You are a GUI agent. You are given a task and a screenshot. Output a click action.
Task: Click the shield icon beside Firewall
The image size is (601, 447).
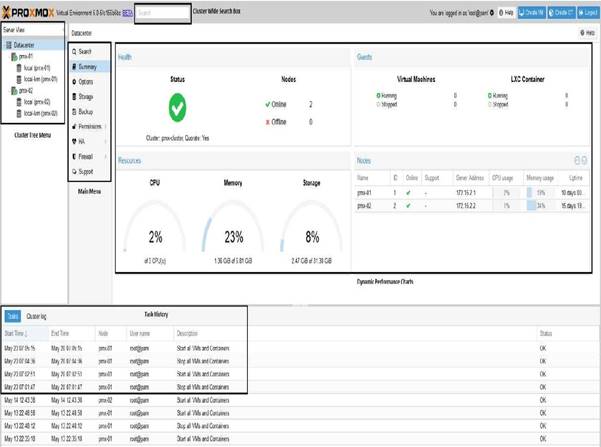coord(74,156)
